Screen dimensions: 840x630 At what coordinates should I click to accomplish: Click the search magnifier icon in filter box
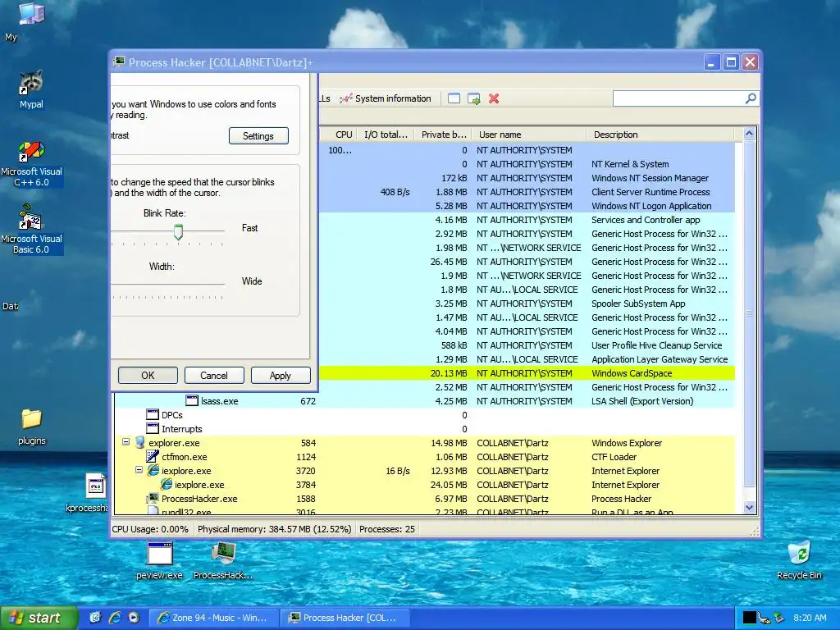click(x=751, y=98)
